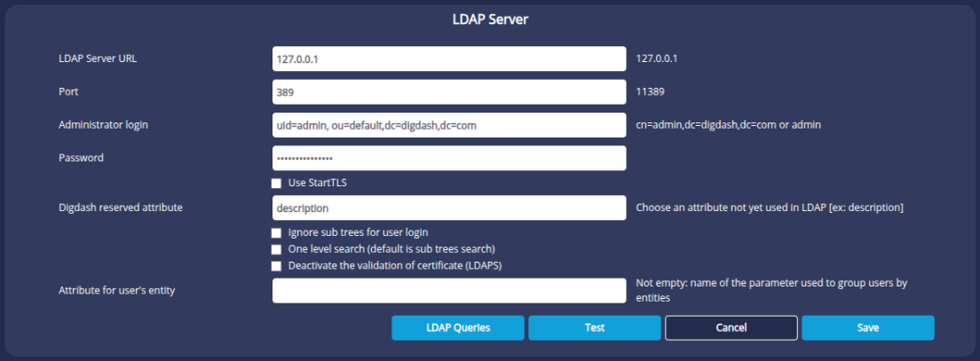Focus the Port field containing 389
980x361 pixels.
[448, 91]
